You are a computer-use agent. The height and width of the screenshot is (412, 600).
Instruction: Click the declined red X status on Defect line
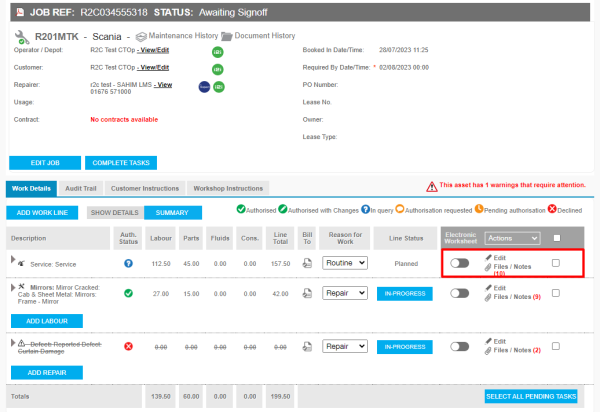pyautogui.click(x=129, y=346)
